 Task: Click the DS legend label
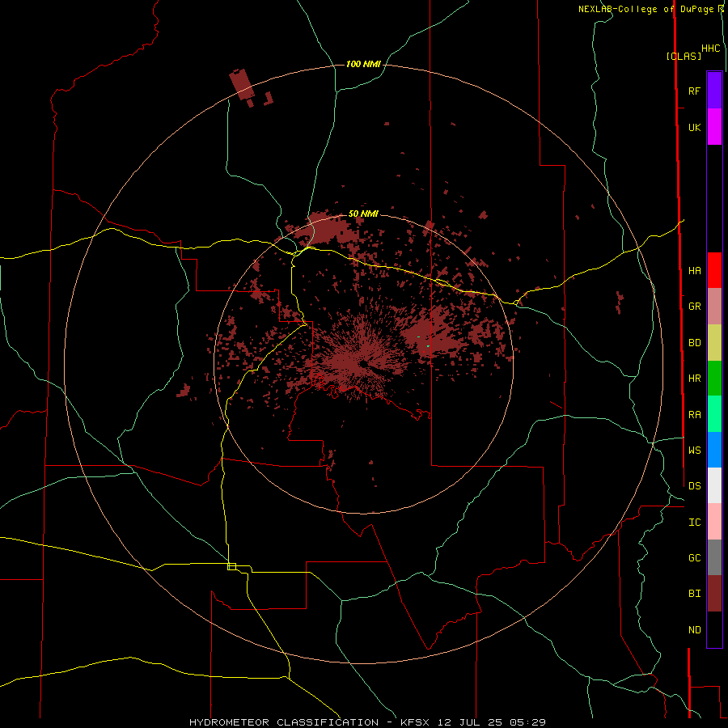695,485
